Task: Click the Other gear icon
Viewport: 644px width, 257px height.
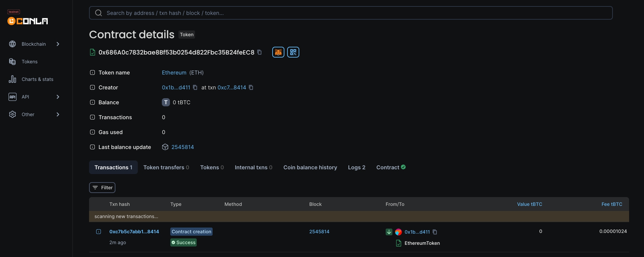Action: click(x=13, y=114)
